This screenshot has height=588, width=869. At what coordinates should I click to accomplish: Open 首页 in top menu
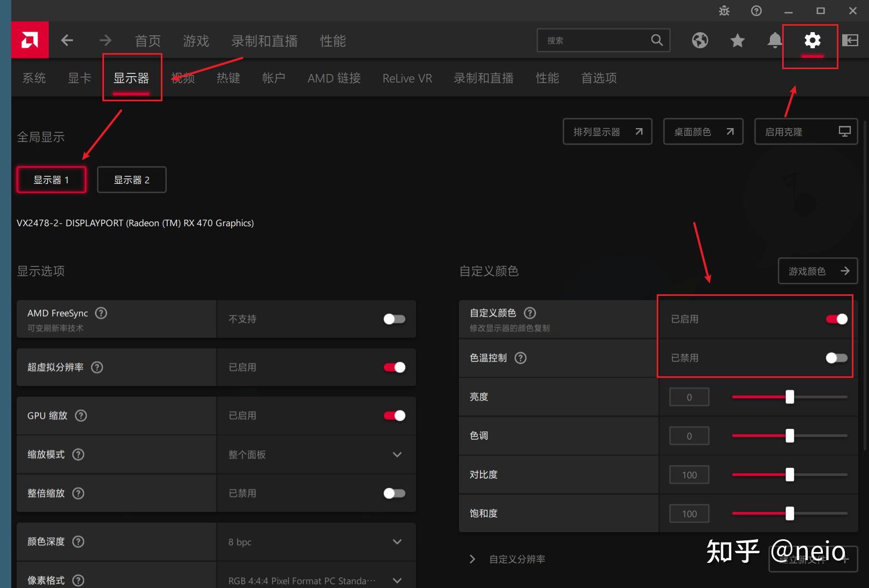pyautogui.click(x=148, y=41)
